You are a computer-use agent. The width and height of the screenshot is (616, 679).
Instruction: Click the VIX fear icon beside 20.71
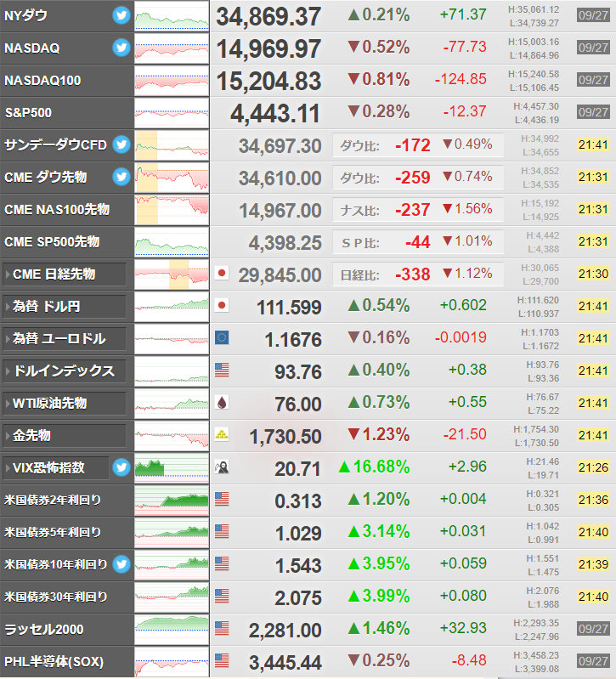click(222, 467)
